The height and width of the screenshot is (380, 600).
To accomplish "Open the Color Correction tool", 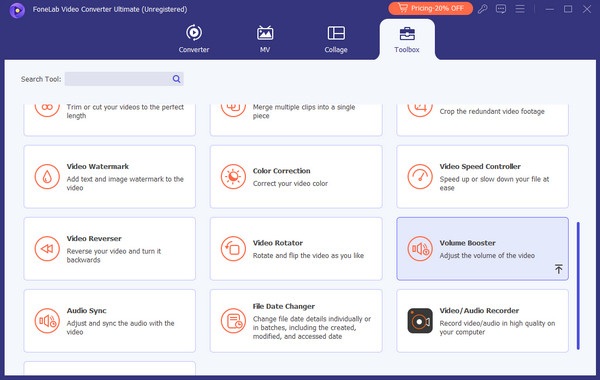I will [x=296, y=176].
